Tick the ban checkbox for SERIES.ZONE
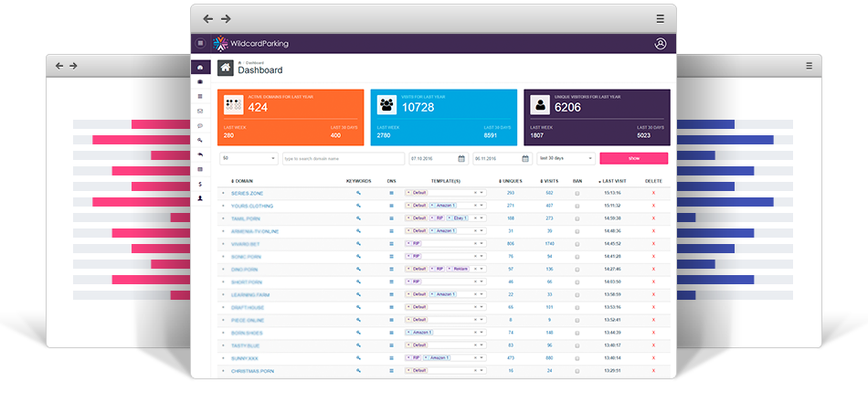The width and height of the screenshot is (868, 393). pyautogui.click(x=577, y=193)
